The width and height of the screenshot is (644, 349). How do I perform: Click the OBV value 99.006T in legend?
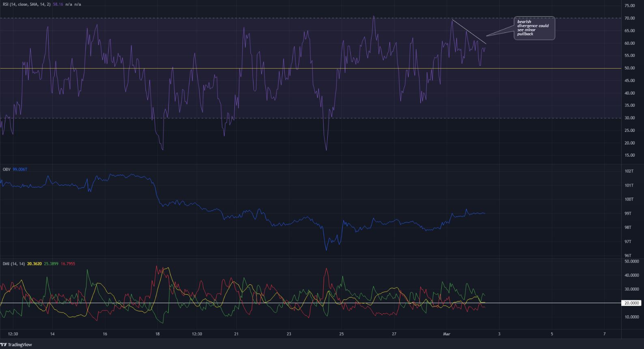click(x=20, y=169)
